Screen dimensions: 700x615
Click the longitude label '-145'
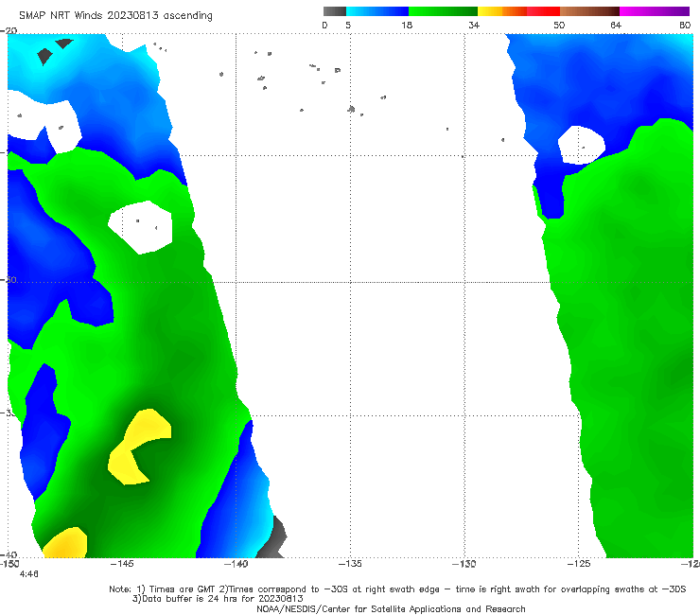pos(122,564)
